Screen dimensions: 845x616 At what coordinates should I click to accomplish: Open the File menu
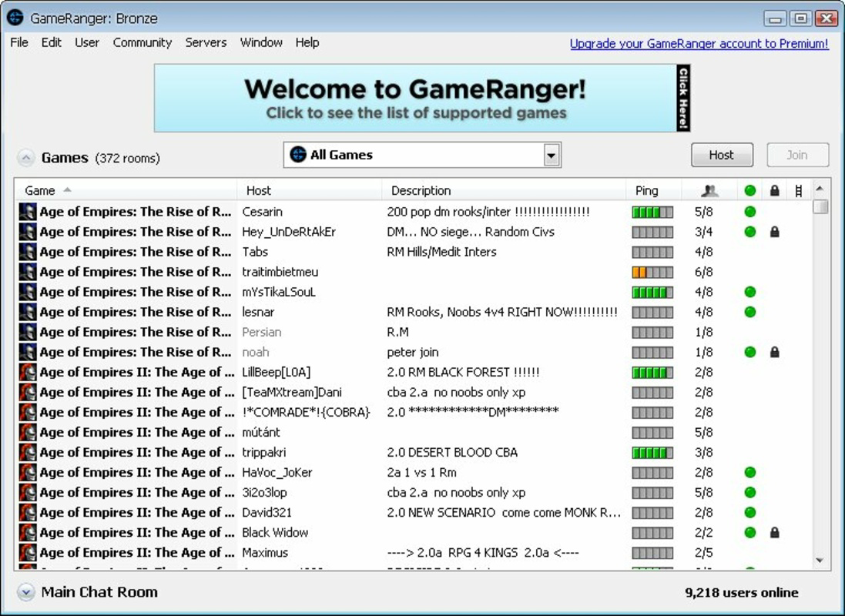19,42
